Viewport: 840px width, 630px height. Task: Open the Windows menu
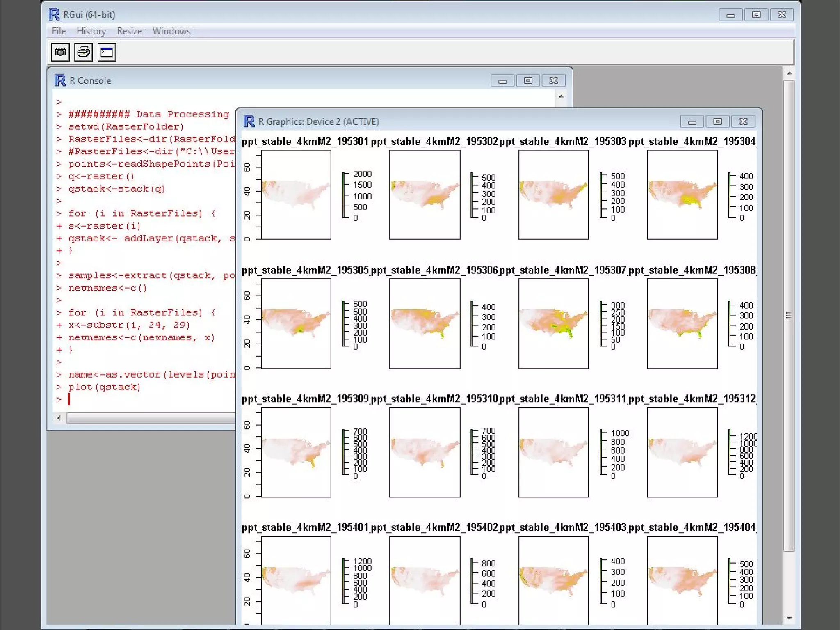(171, 31)
